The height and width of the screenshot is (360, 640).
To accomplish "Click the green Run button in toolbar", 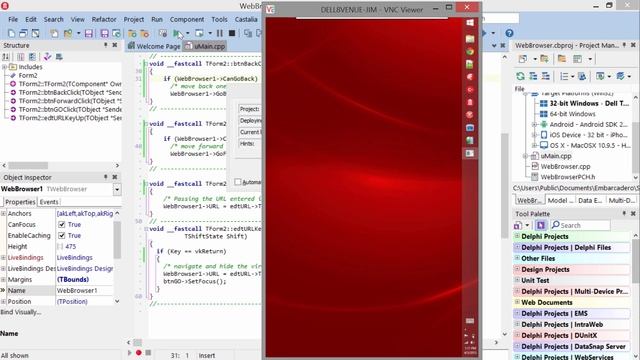I will click(x=176, y=33).
